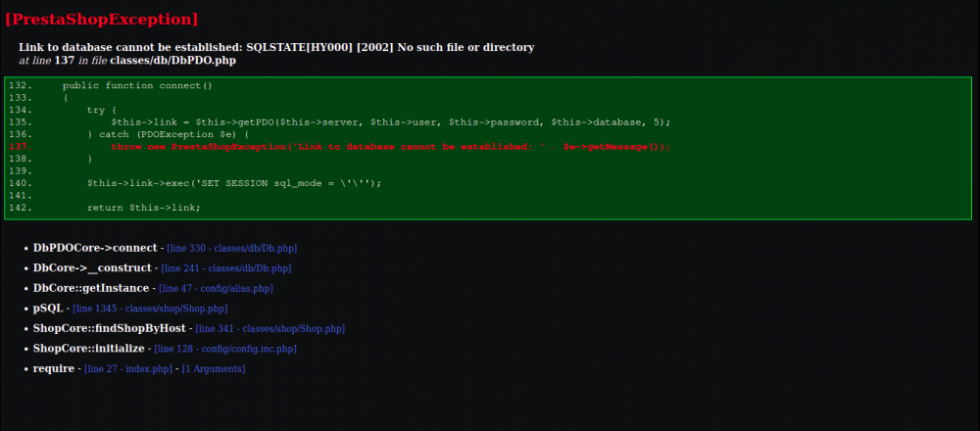Open the ShopCore::findShopByHost trace entry
The image size is (980, 431).
tap(110, 328)
